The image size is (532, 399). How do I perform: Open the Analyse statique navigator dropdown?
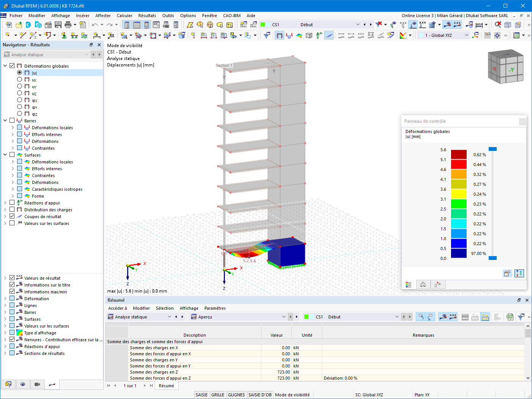click(46, 55)
